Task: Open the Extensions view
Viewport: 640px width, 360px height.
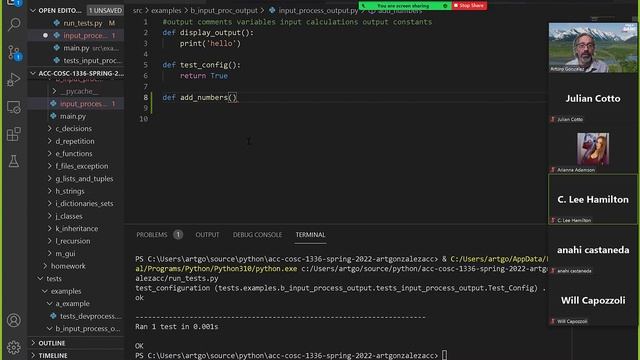Action: (x=14, y=134)
